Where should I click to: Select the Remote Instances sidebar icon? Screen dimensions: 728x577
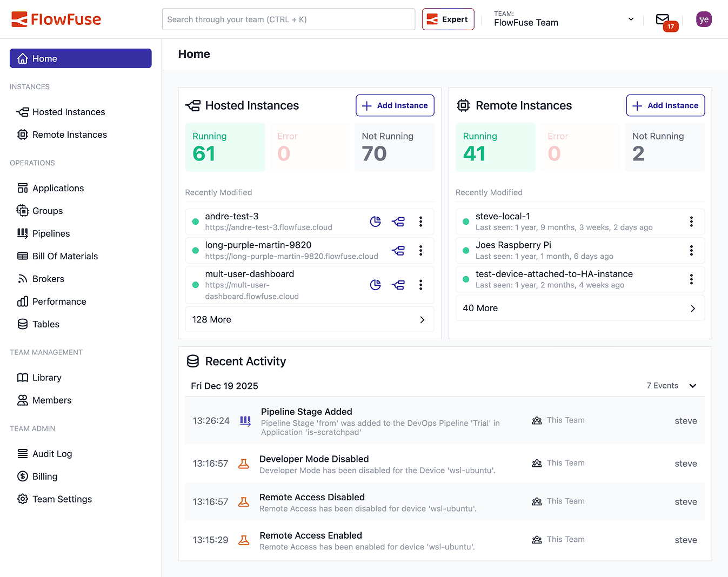pos(23,135)
